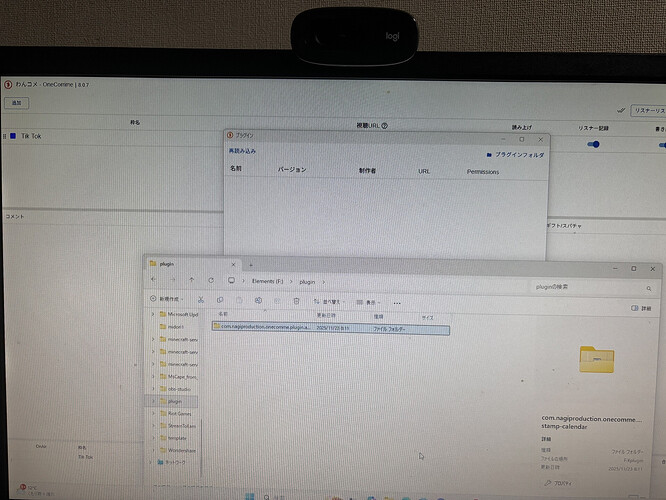Image resolution: width=666 pixels, height=500 pixels.
Task: Click the Share icon in Explorer toolbar
Action: [x=277, y=301]
